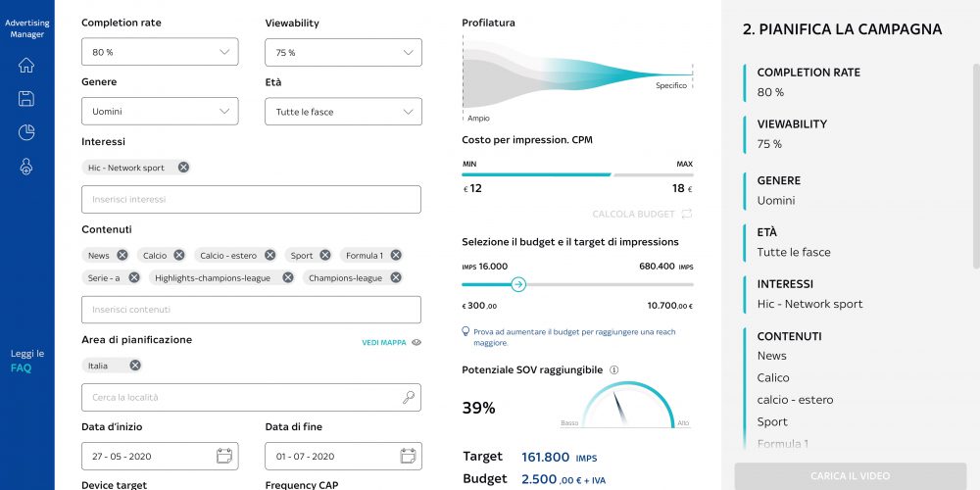Remove the Italia area tag
This screenshot has height=490, width=980.
click(135, 366)
